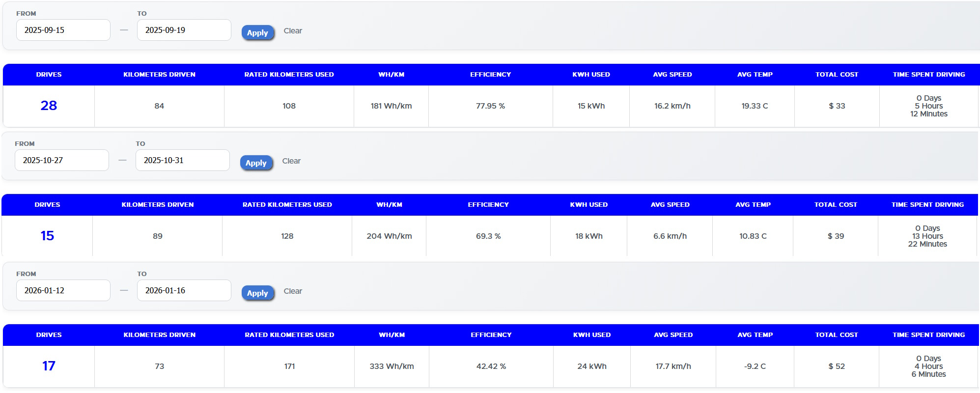Screen dimensions: 980x393
Task: Click the $ 39 total cost value
Action: coord(836,236)
